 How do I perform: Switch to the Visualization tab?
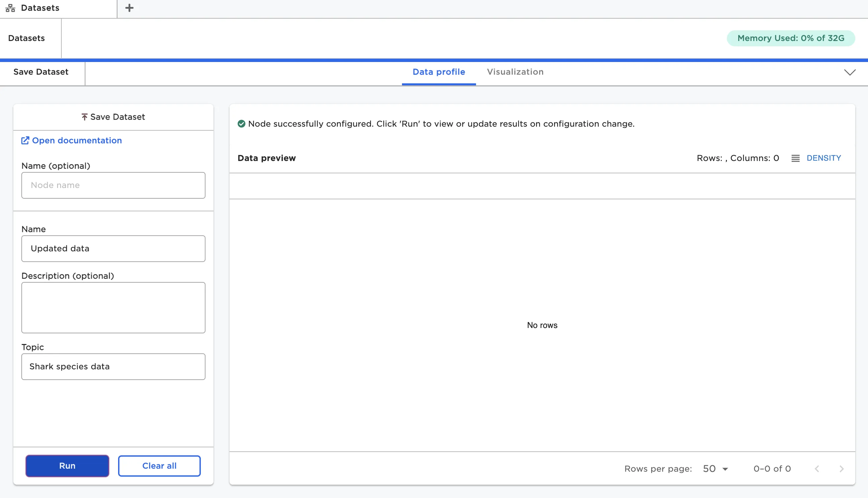[515, 72]
